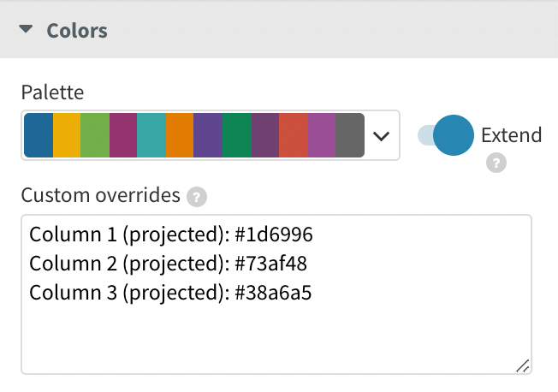Select the orange palette swatch

click(180, 135)
